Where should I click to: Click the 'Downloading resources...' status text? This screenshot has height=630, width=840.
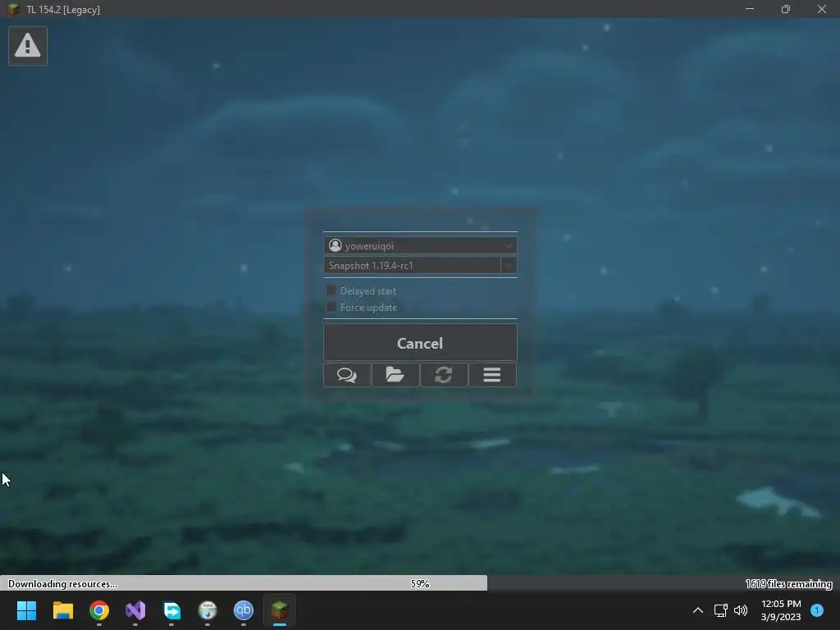point(62,584)
